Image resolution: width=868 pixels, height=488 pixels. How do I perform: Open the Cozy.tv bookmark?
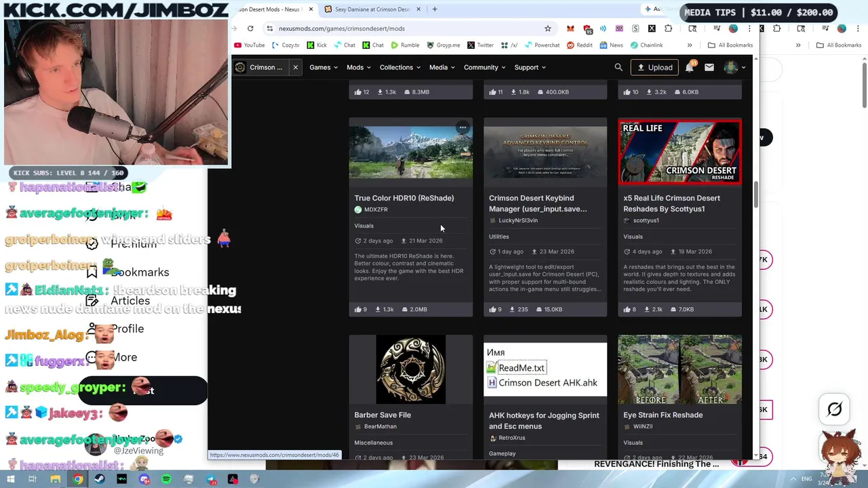(x=285, y=45)
